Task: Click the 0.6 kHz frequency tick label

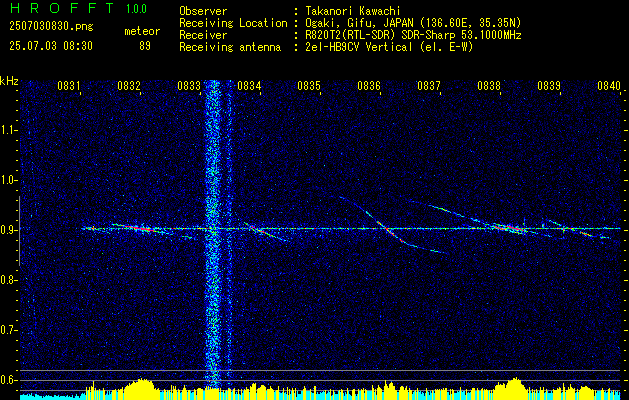Action: (x=8, y=380)
